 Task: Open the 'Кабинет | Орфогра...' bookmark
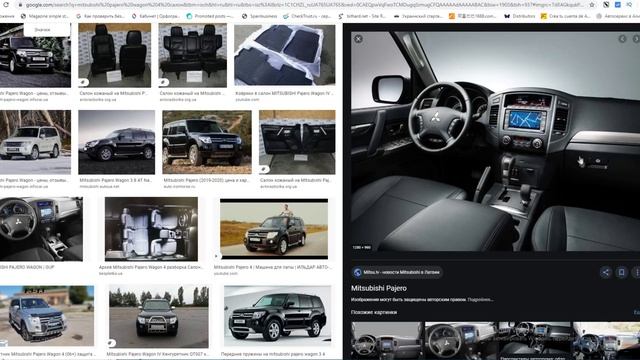156,16
